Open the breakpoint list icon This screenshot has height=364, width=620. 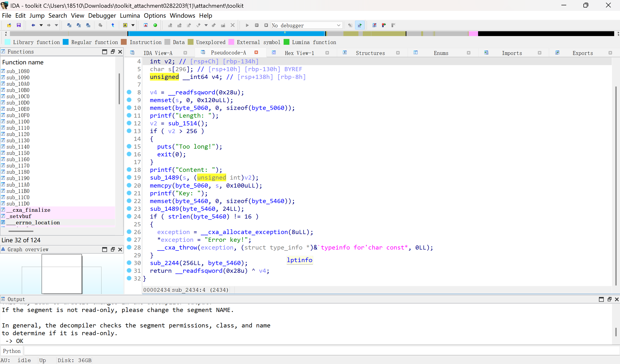click(374, 25)
